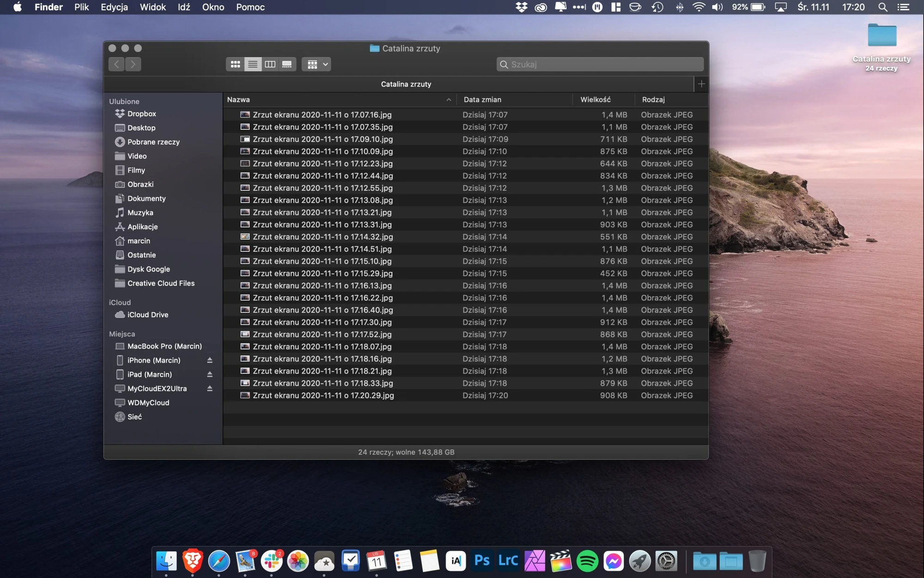This screenshot has width=924, height=578.
Task: Open Wi-Fi status in menu bar
Action: pyautogui.click(x=699, y=7)
